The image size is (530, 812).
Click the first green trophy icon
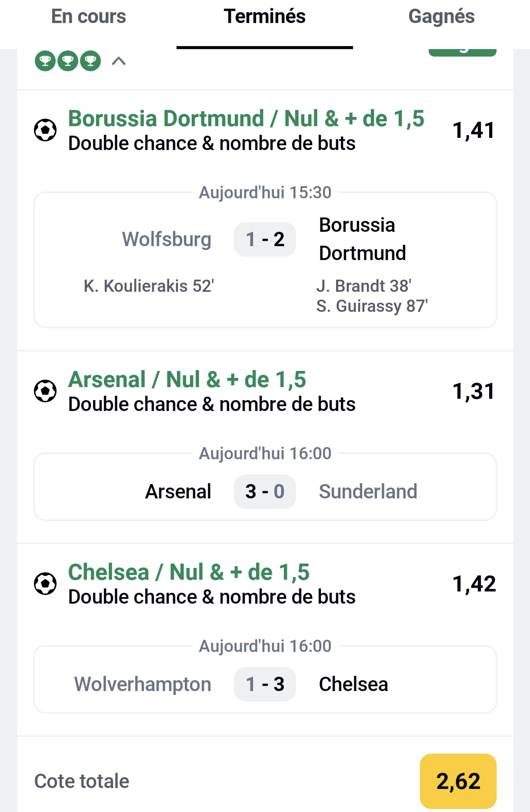click(x=45, y=61)
